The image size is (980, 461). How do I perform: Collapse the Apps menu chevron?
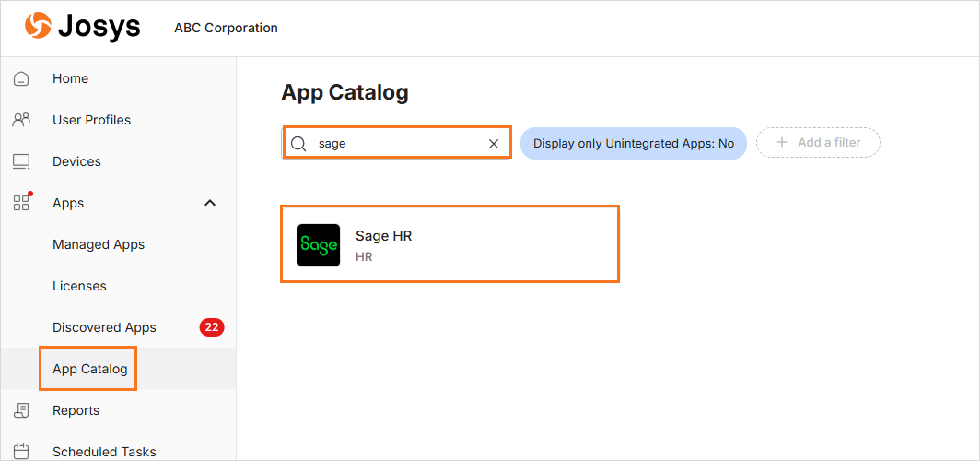point(211,203)
